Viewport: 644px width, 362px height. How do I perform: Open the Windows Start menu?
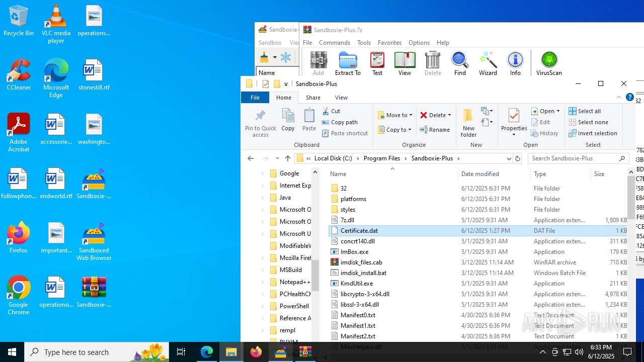12,352
